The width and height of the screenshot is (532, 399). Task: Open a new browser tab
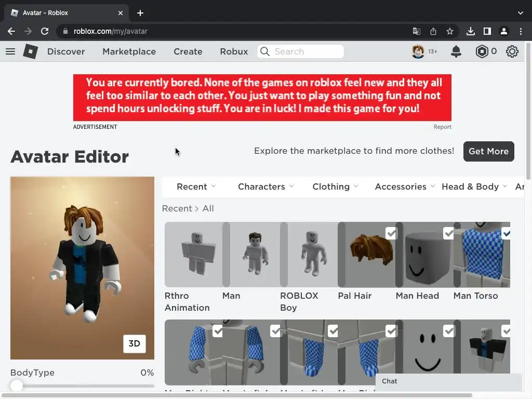140,13
